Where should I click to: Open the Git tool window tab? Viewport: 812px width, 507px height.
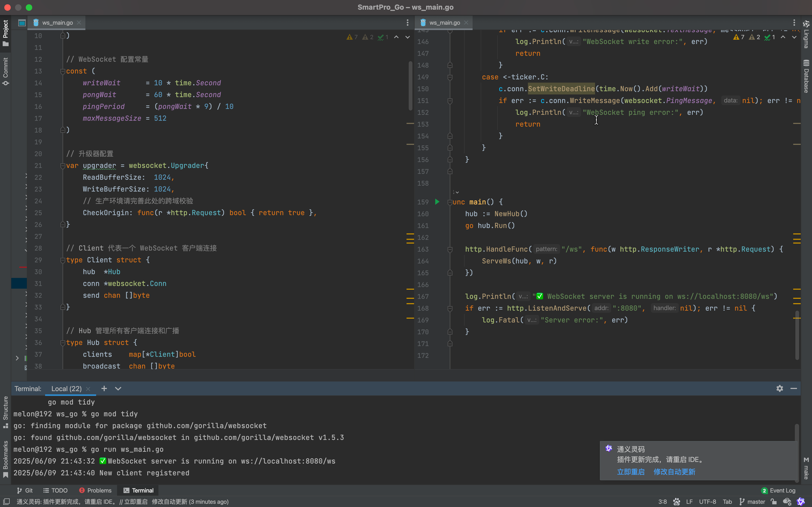[25, 490]
